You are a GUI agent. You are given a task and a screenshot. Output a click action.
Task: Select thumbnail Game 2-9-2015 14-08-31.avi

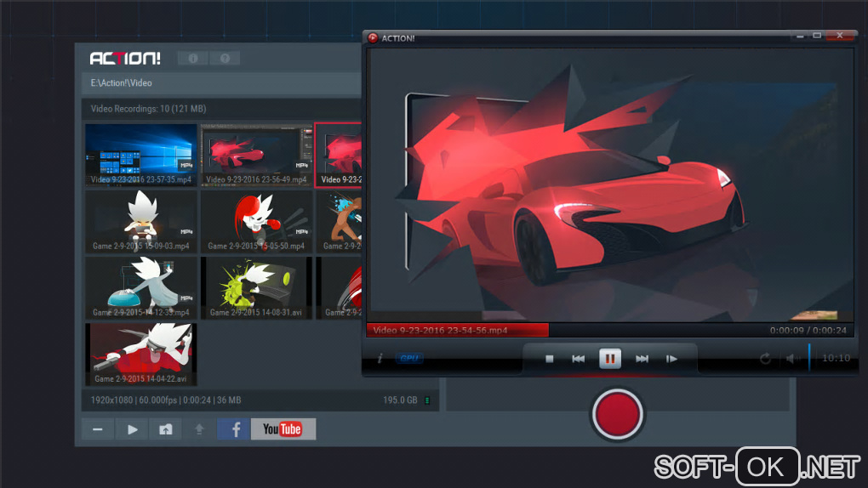pyautogui.click(x=256, y=287)
